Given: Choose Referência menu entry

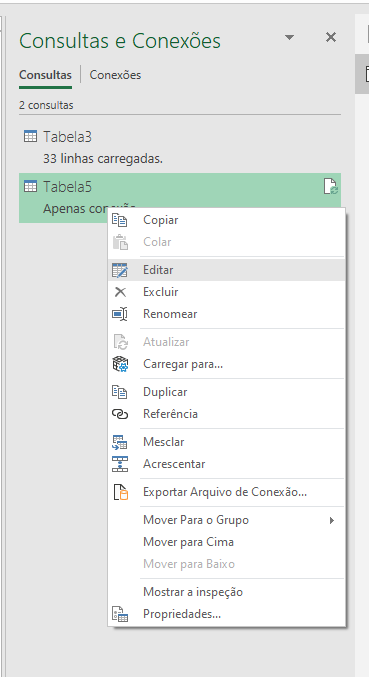Looking at the screenshot, I should [x=227, y=414].
